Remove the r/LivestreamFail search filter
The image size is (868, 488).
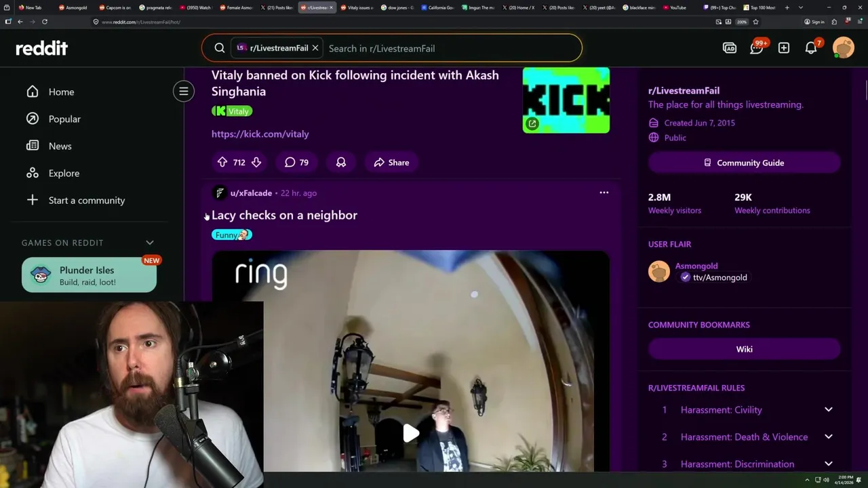tap(315, 48)
